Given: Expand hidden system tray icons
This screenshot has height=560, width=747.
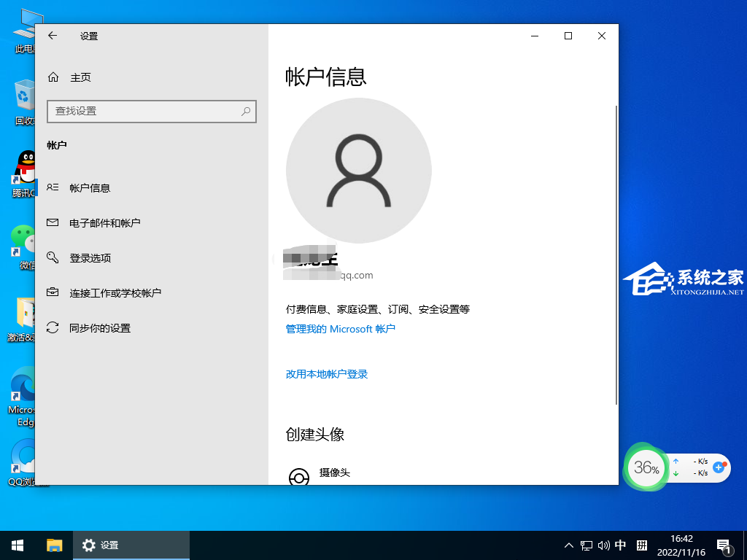Looking at the screenshot, I should coord(569,545).
